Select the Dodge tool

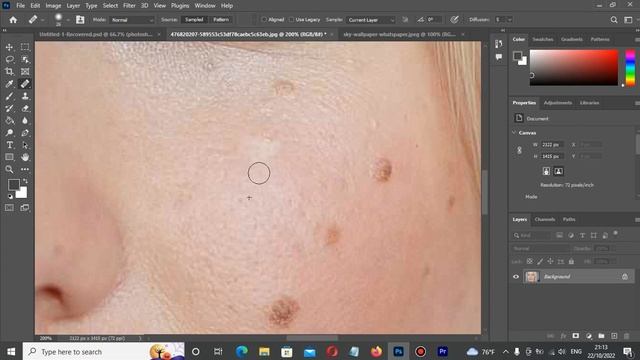(x=9, y=133)
